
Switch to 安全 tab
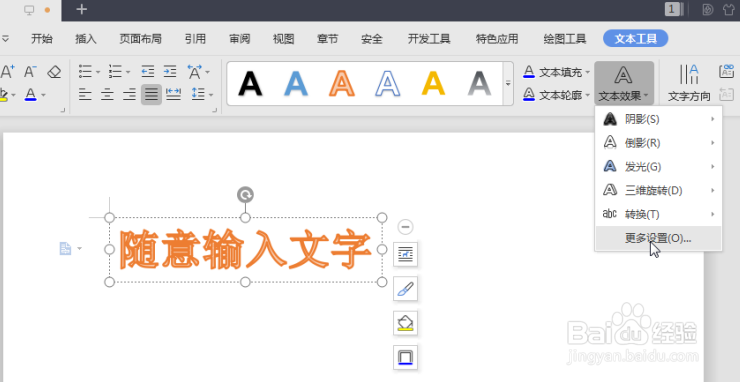[372, 39]
